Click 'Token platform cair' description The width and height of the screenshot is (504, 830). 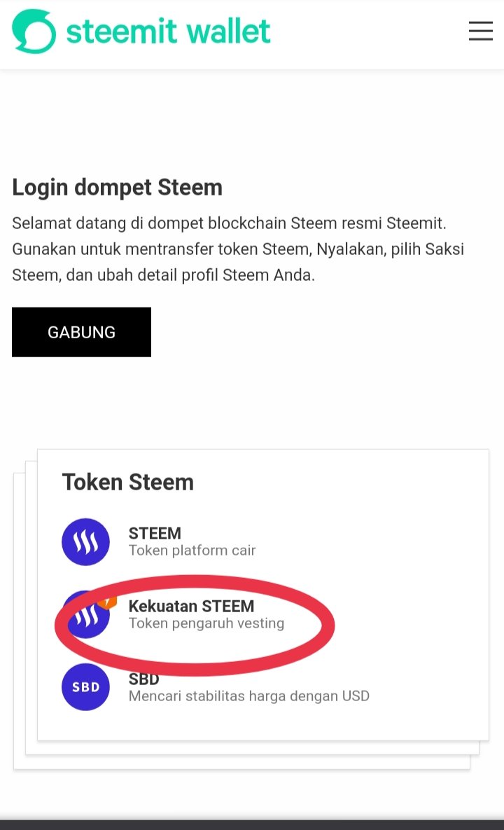(192, 551)
